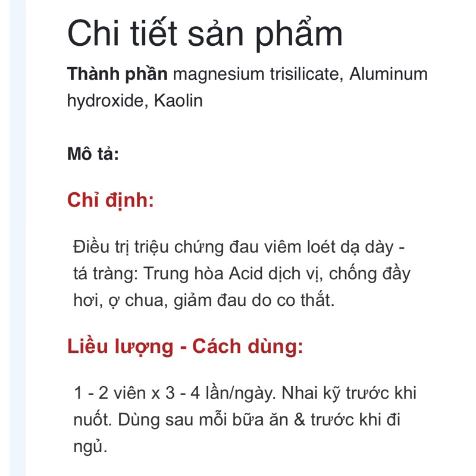Click the "Aluminum" ingredient word

389,74
